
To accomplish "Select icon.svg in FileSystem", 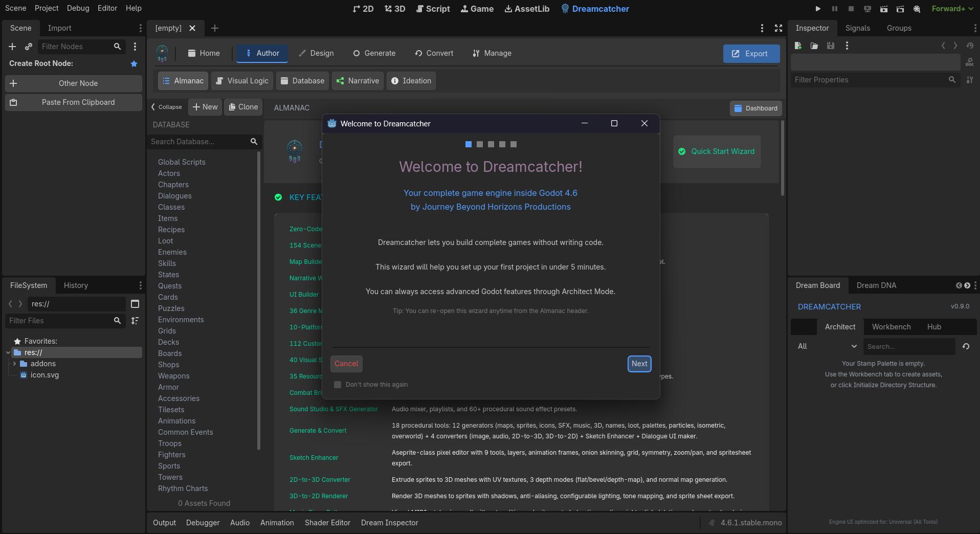I will point(44,375).
